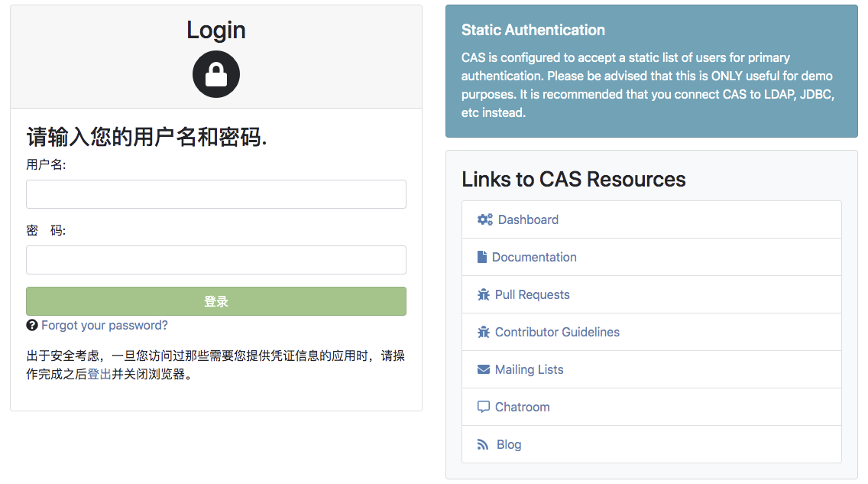Viewport: 868px width, 484px height.
Task: Click the 登出 logout link in the notice
Action: (97, 375)
